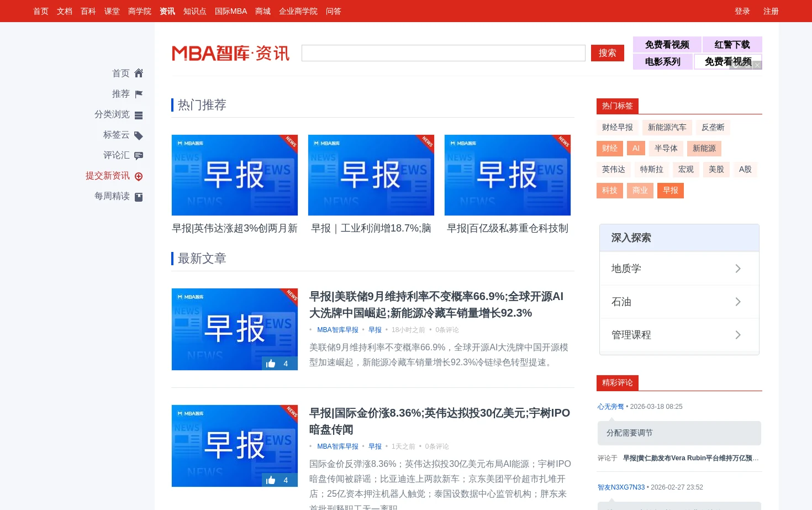812x510 pixels.
Task: Click the flag icon beside 推荐
Action: [x=139, y=94]
